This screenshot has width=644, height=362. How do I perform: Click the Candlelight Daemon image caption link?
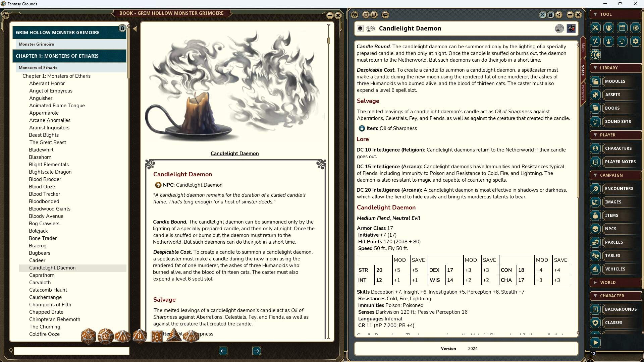(x=234, y=154)
